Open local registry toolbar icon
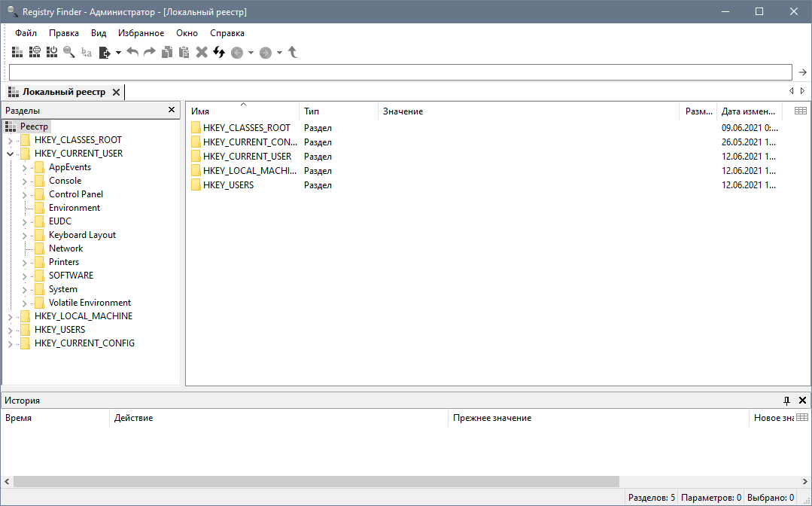 pos(17,52)
